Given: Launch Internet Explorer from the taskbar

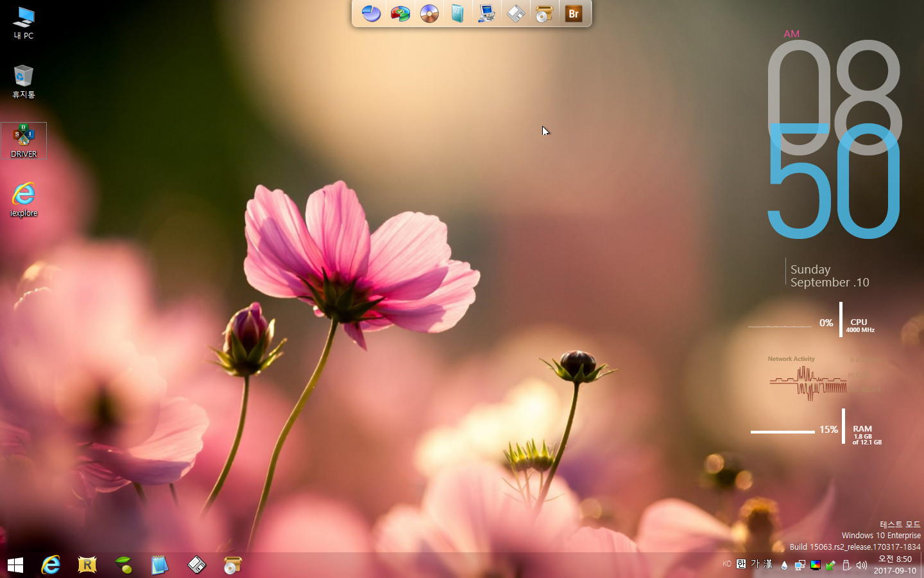Looking at the screenshot, I should (x=51, y=565).
